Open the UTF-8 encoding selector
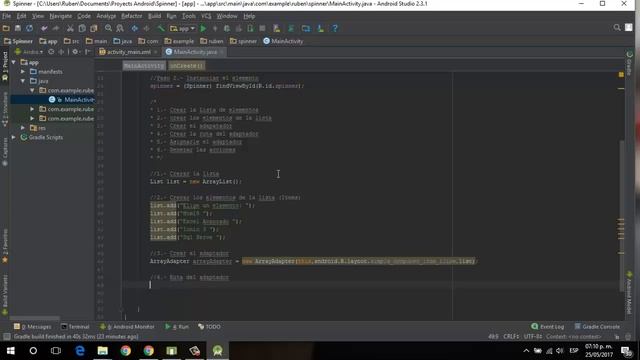640x360 pixels. tap(532, 337)
